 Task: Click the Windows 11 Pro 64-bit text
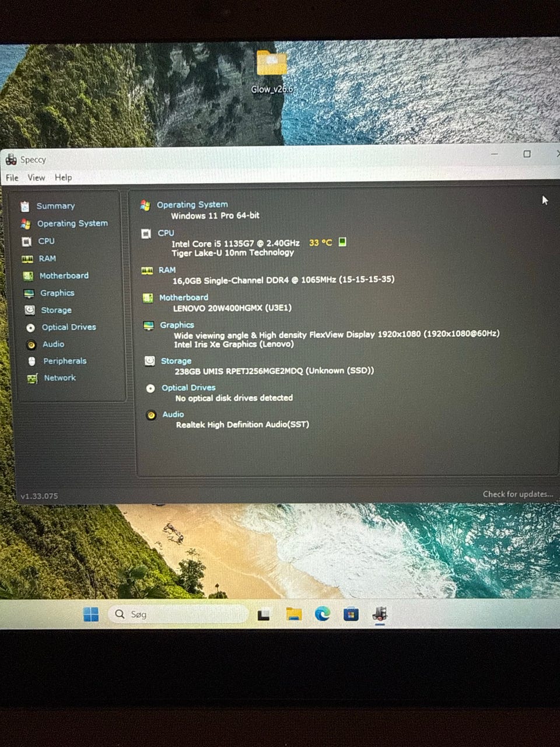tap(215, 216)
